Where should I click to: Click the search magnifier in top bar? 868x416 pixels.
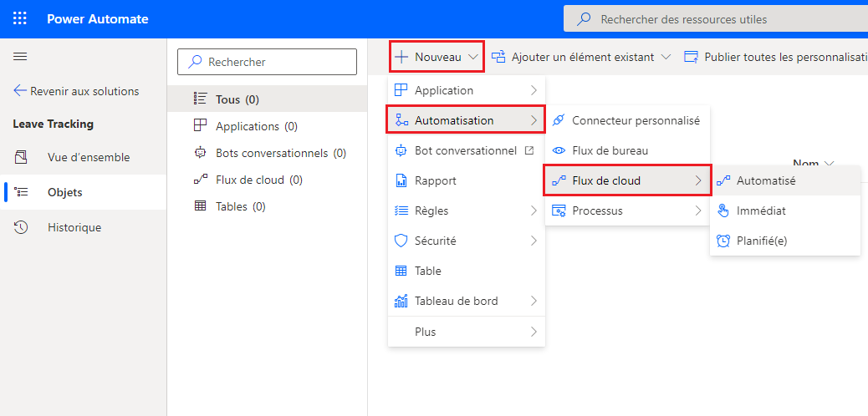coord(584,19)
